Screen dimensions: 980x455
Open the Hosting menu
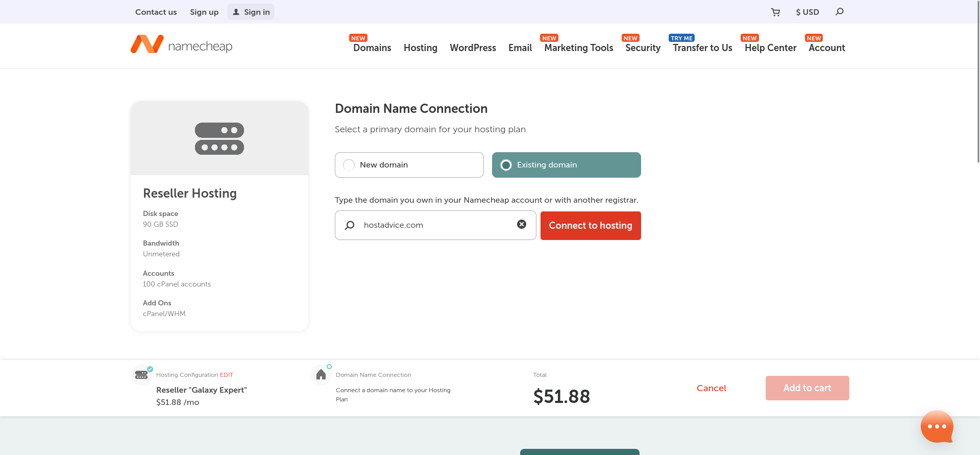coord(421,47)
